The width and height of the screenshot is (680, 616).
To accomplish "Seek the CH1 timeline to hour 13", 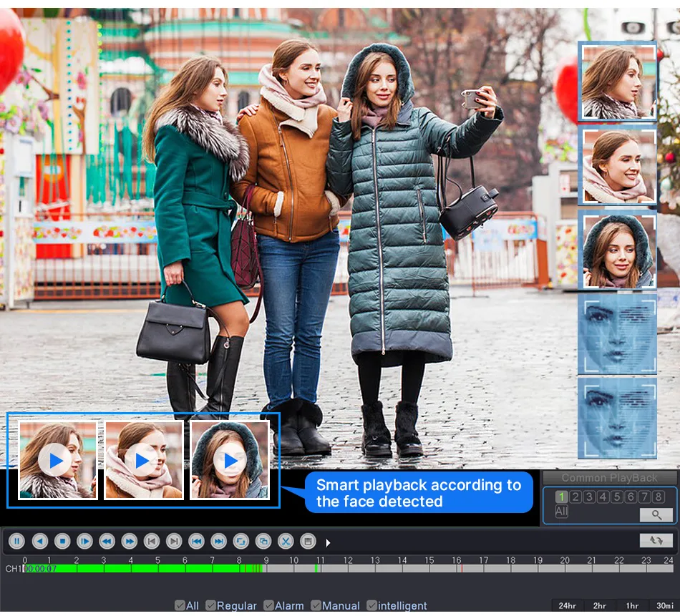I will pos(375,568).
